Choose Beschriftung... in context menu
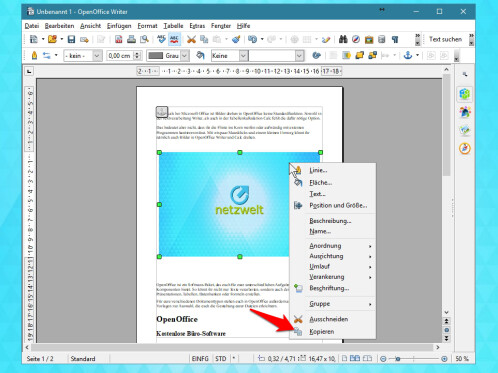The height and width of the screenshot is (373, 498). [333, 288]
